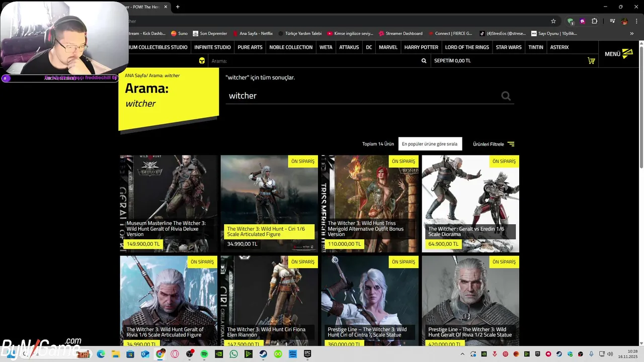
Task: Click the yellow shield logo icon
Action: 202,61
